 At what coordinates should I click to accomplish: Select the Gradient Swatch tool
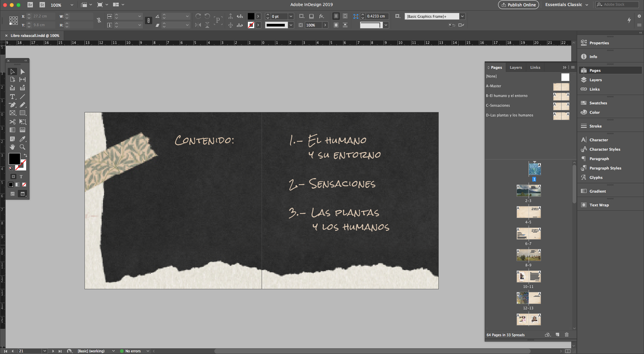12,130
